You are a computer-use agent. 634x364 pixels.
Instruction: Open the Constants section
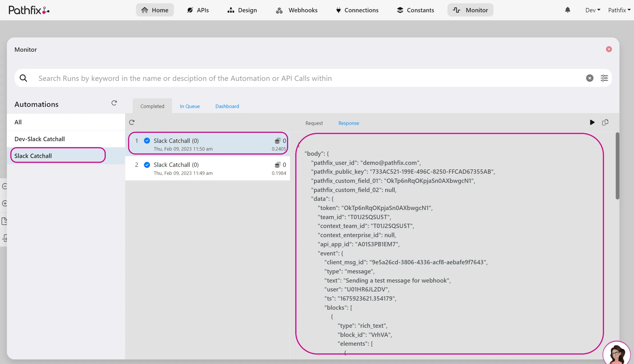pyautogui.click(x=415, y=10)
